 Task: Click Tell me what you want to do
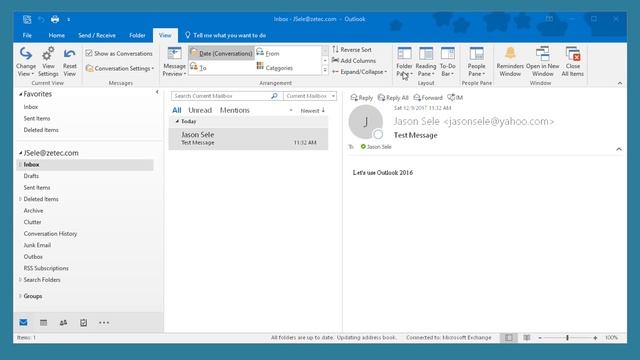[225, 36]
